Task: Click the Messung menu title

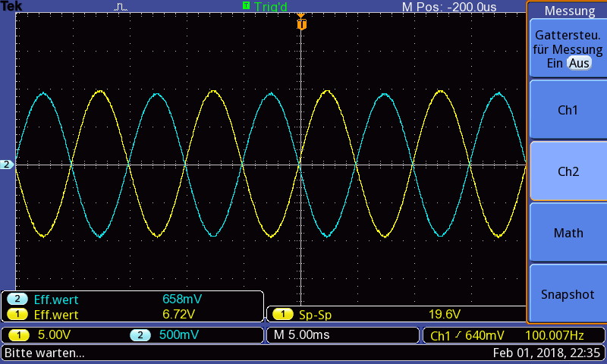Action: [570, 11]
